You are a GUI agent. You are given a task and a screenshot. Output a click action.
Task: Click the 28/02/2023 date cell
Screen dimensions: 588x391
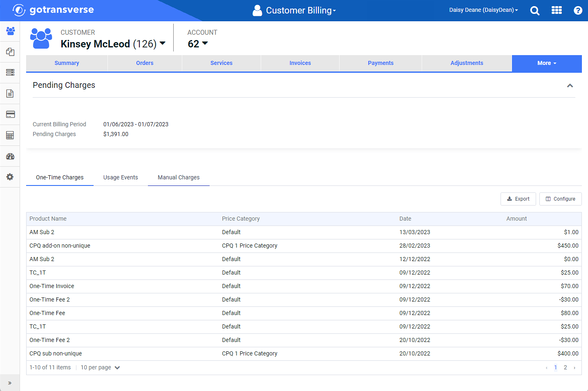tap(415, 246)
